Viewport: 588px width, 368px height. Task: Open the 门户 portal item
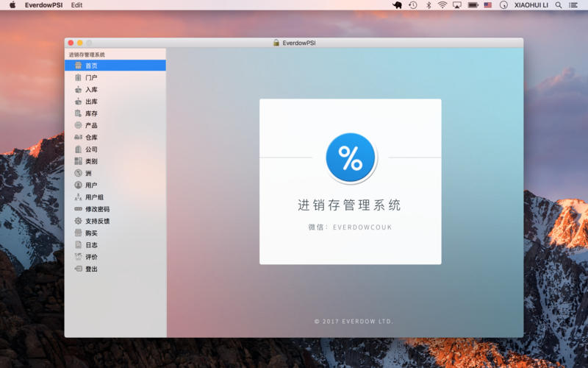(x=90, y=77)
